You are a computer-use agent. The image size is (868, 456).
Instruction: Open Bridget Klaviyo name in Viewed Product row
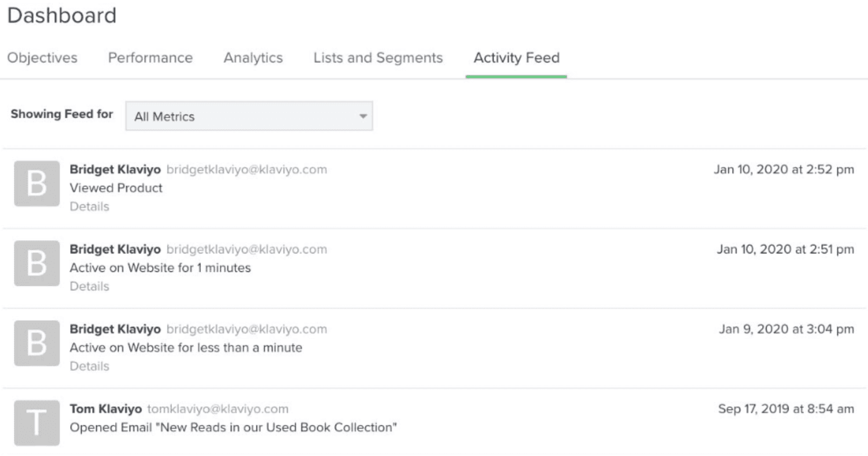(x=115, y=170)
